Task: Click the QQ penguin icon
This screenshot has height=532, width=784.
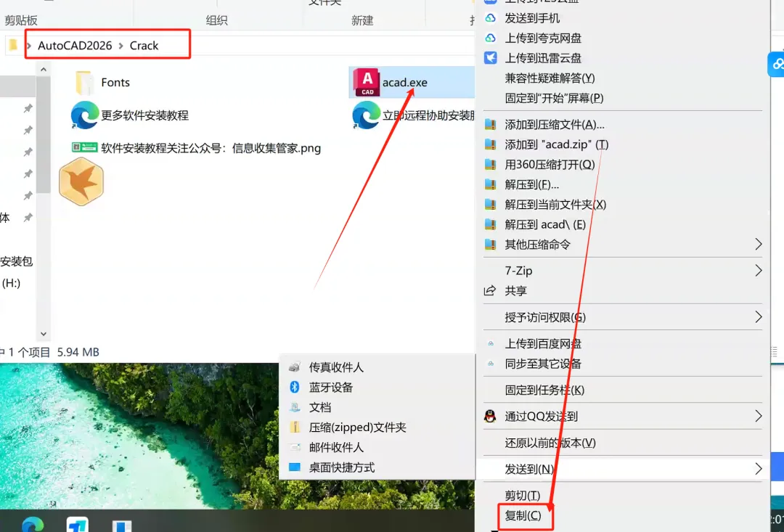Action: 490,416
